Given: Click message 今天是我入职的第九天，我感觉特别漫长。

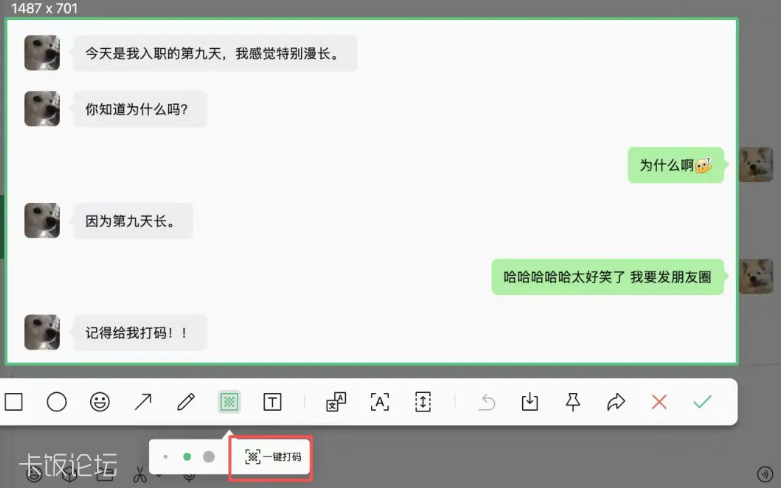Looking at the screenshot, I should (215, 53).
